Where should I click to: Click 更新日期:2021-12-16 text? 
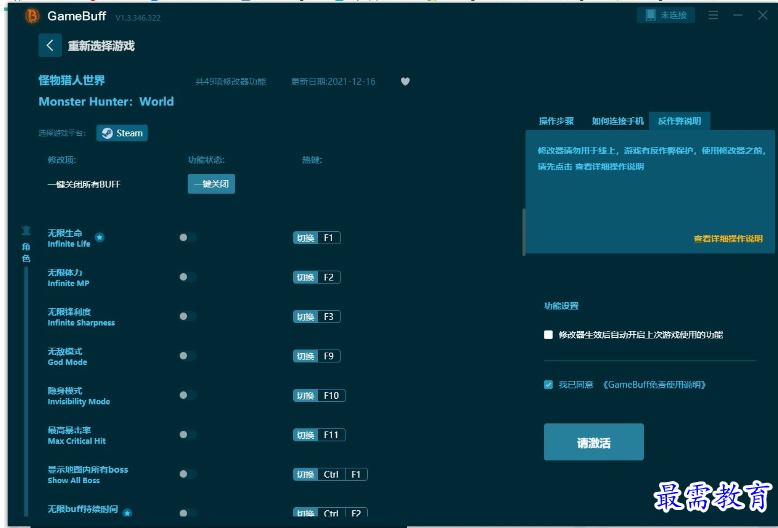pos(333,81)
